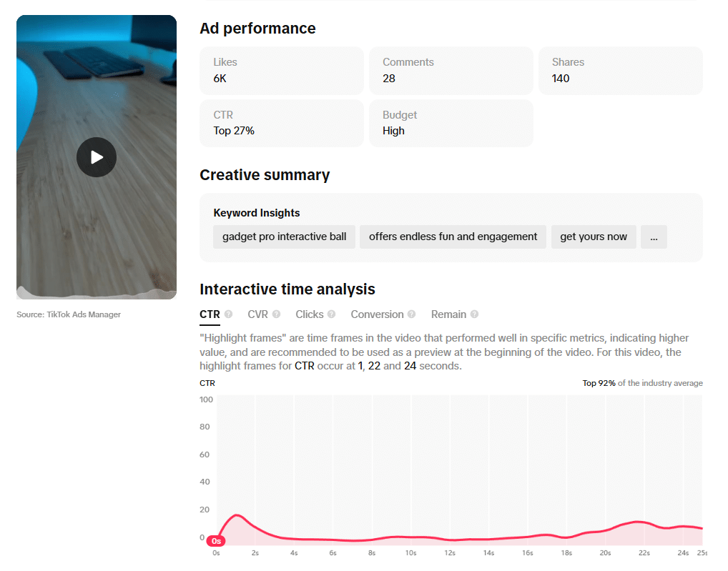Click the 'get yours now' keyword chip
This screenshot has width=728, height=571.
click(x=593, y=237)
